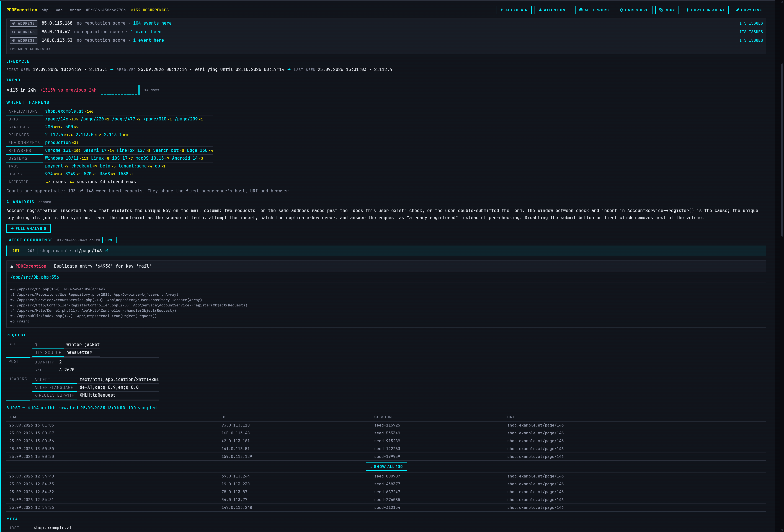Select burst row with IP 42.0.113.181
This screenshot has height=532, width=784.
pos(386,441)
